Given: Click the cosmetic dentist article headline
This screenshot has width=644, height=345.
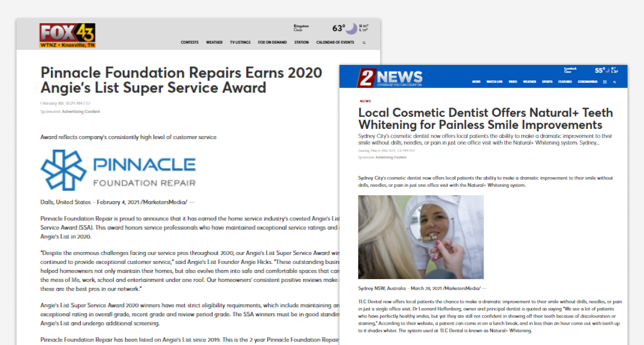Looking at the screenshot, I should click(485, 119).
